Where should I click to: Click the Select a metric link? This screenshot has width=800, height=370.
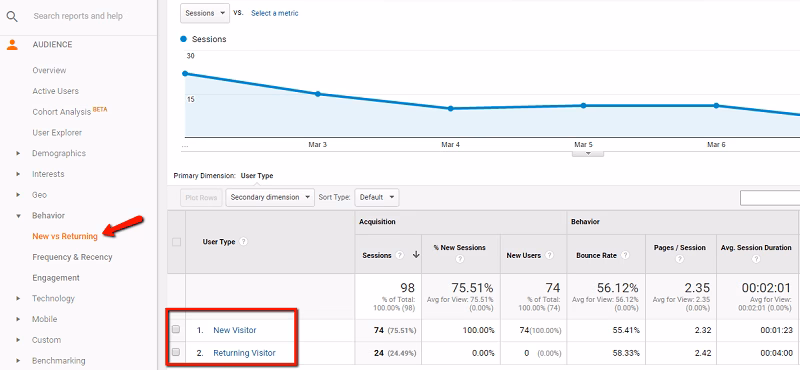pos(274,13)
